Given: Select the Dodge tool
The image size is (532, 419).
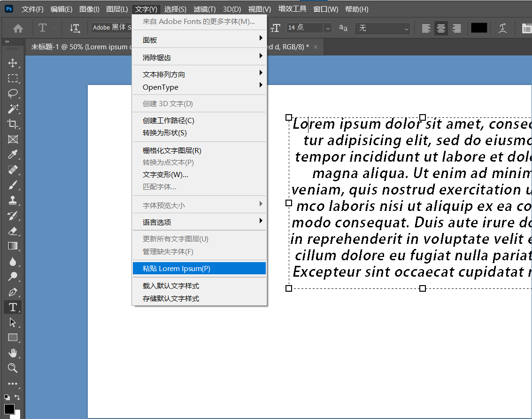Looking at the screenshot, I should [x=13, y=276].
